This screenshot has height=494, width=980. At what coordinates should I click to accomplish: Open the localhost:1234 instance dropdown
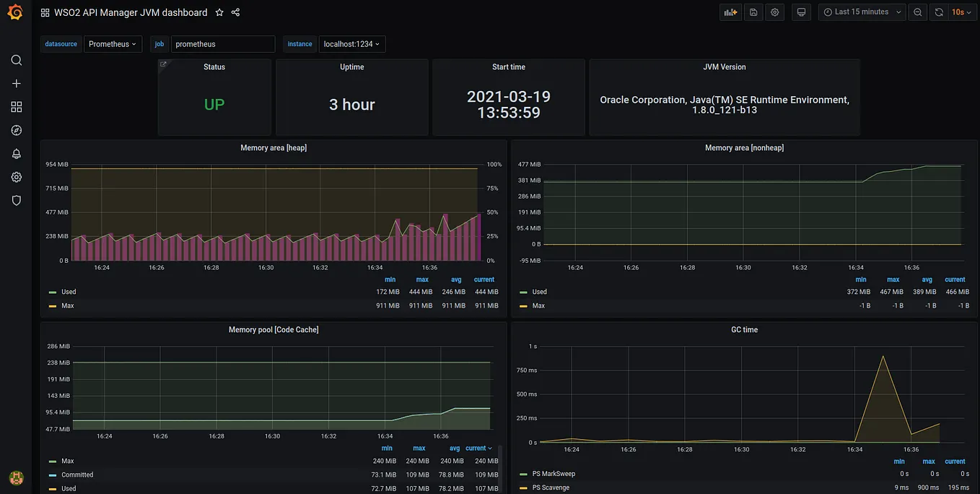pos(352,44)
